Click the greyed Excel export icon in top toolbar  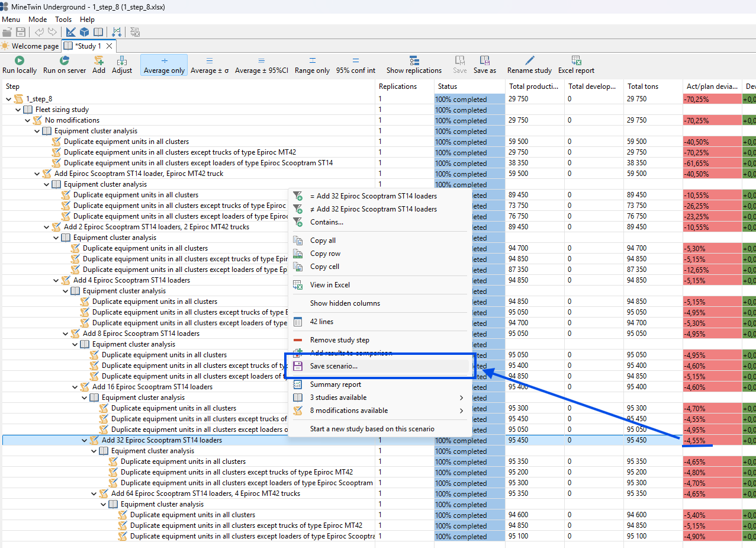[x=135, y=32]
